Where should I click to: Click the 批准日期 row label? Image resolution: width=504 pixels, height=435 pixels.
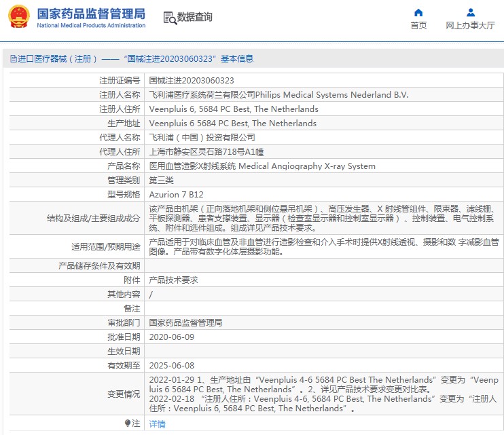click(124, 337)
